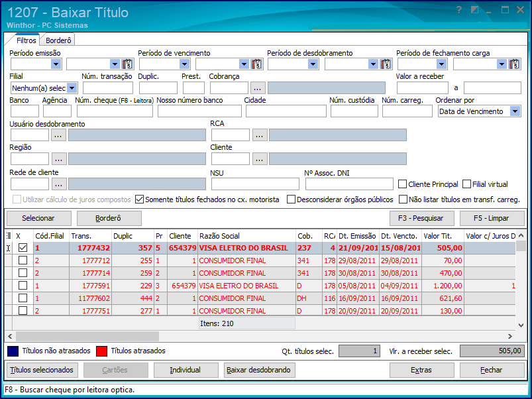Toggle Somente títulos fechados no cx. motorista

click(139, 199)
